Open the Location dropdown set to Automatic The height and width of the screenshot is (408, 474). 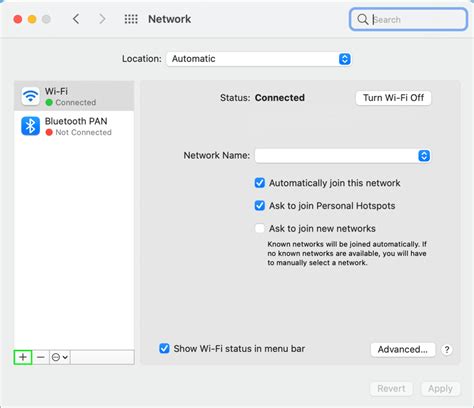click(258, 59)
